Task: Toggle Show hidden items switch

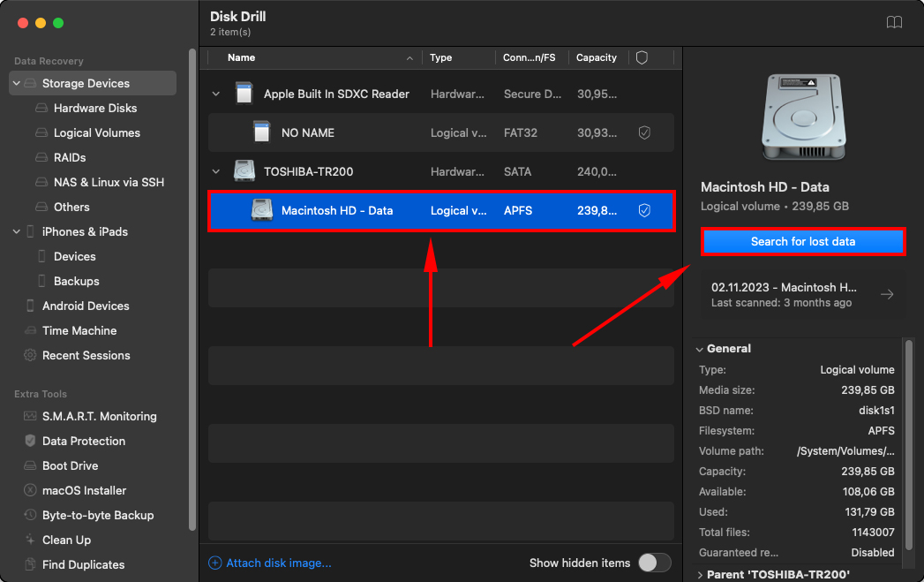Action: coord(654,562)
